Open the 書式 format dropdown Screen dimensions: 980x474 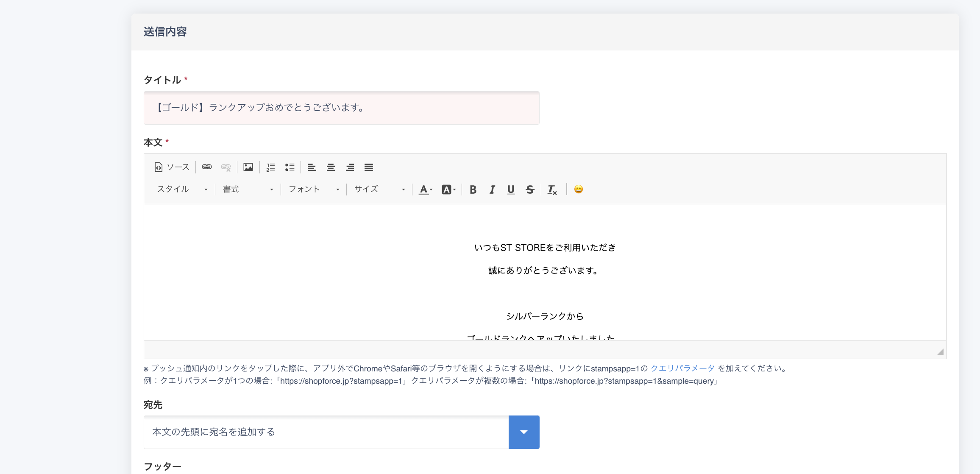(x=248, y=189)
